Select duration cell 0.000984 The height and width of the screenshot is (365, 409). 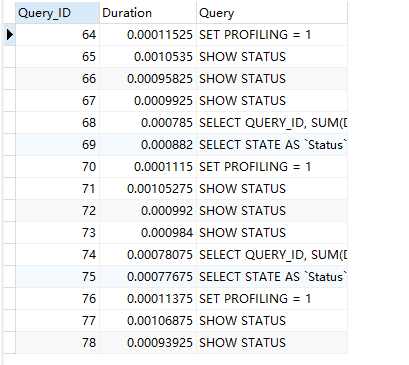coord(148,233)
